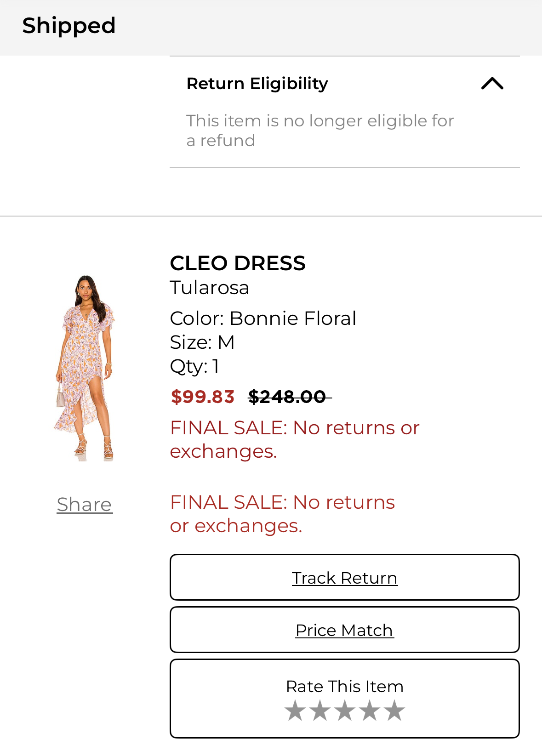Image resolution: width=542 pixels, height=756 pixels.
Task: Rate the item two stars
Action: [x=320, y=711]
